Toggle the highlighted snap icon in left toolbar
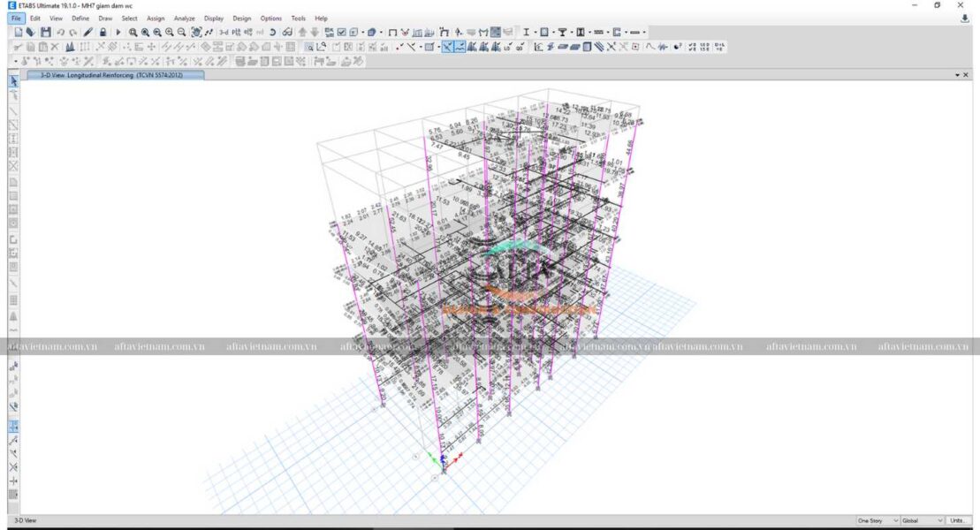980x530 pixels. click(13, 426)
